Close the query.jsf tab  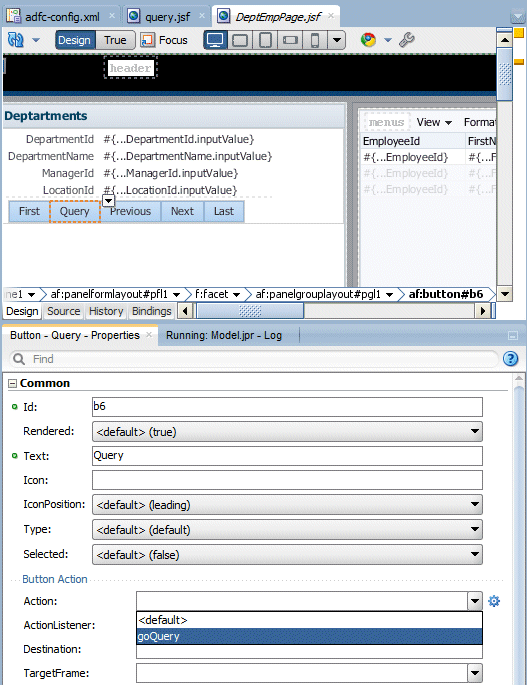click(x=201, y=16)
